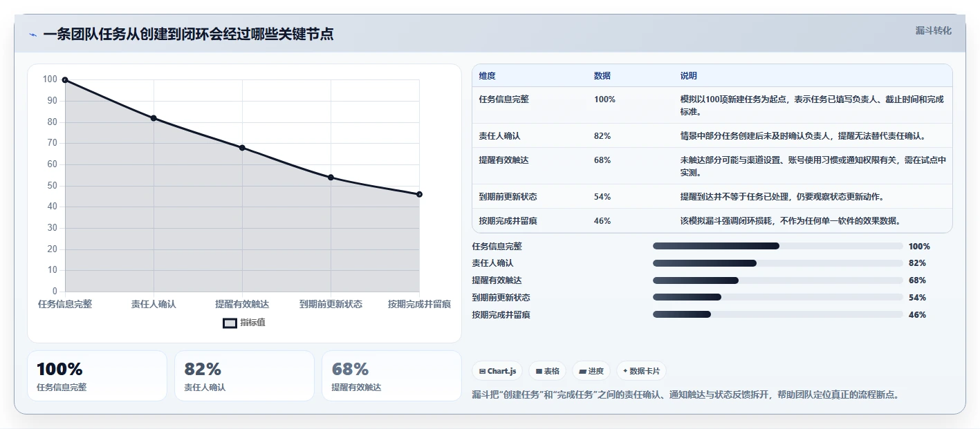Click the 54% cell in the table
The width and height of the screenshot is (980, 429).
[x=602, y=197]
